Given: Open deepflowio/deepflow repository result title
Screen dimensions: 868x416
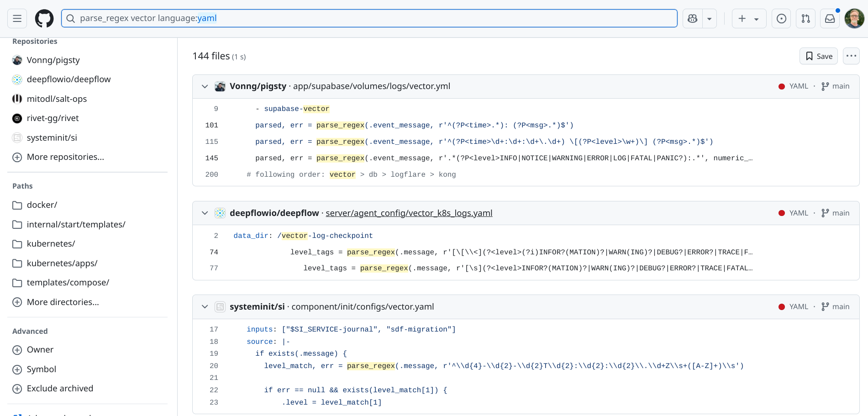Looking at the screenshot, I should [x=274, y=213].
